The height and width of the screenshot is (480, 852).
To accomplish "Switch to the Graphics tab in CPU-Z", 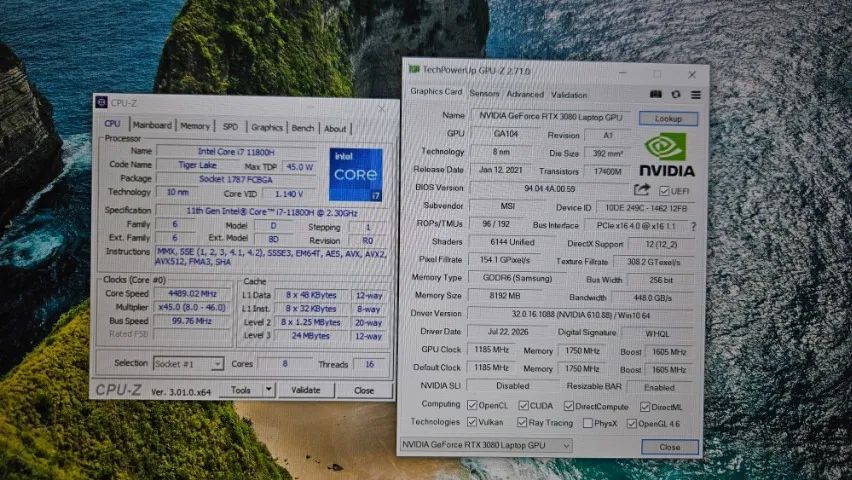I will tap(267, 127).
